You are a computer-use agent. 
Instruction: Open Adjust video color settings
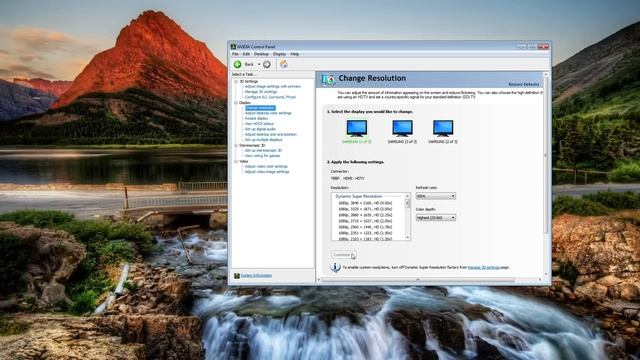tap(266, 167)
